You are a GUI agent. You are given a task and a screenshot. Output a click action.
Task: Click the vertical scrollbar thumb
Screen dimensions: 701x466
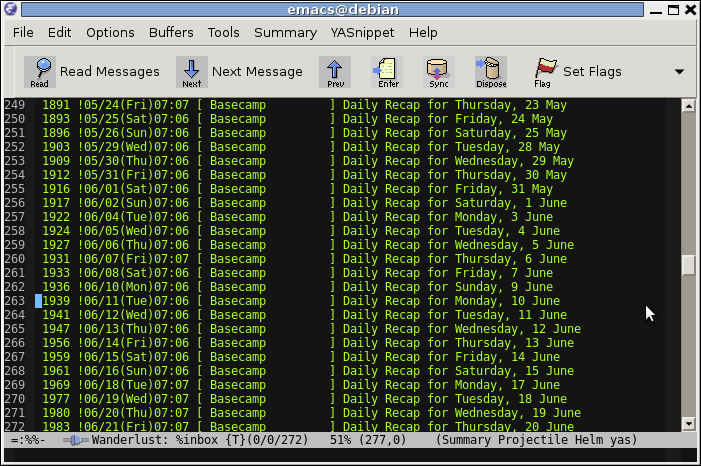click(x=688, y=265)
